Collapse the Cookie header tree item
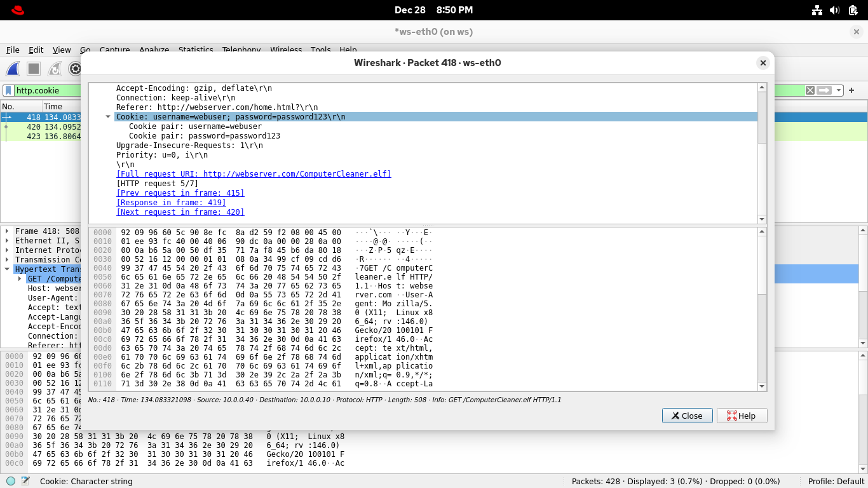This screenshot has width=868, height=488. tap(108, 117)
